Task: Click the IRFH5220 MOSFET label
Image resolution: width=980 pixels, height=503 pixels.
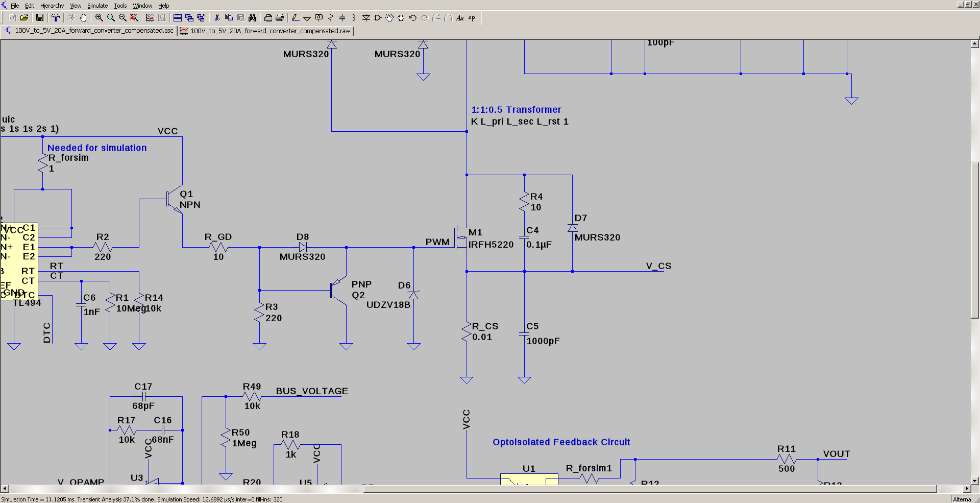Action: (491, 245)
